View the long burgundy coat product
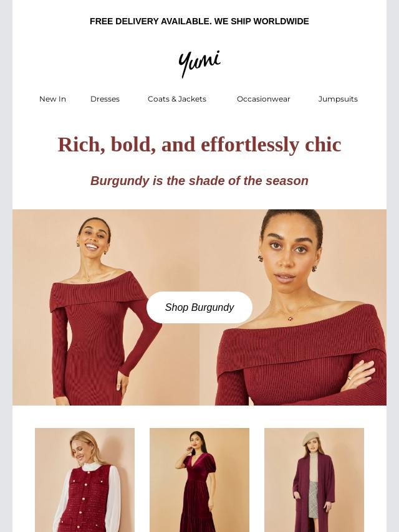 (x=314, y=480)
